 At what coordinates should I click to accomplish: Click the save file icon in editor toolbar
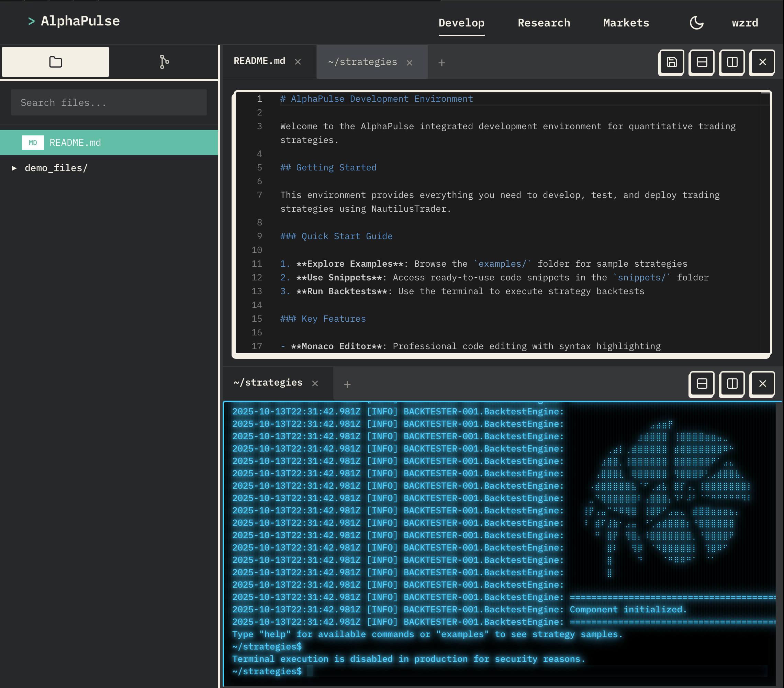point(671,62)
